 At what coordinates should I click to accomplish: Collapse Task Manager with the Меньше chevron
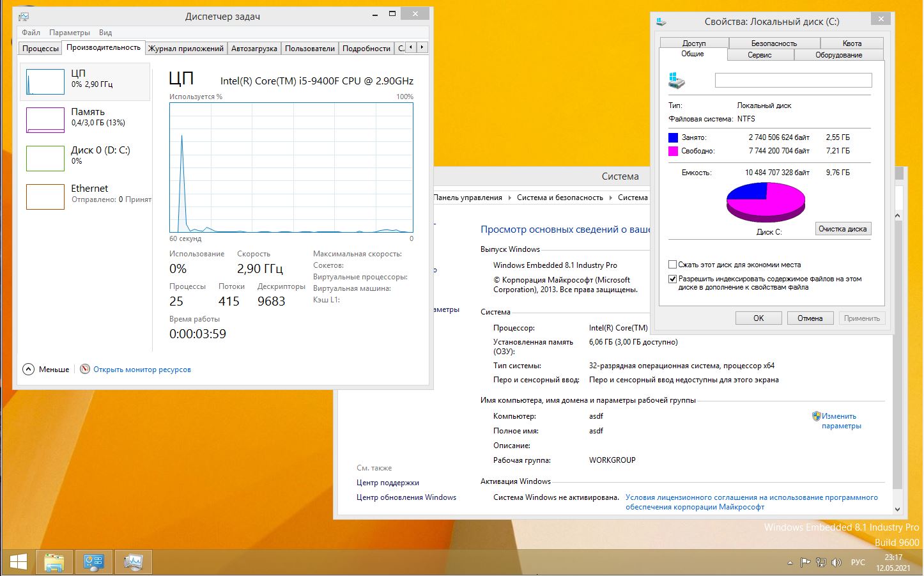tap(28, 369)
